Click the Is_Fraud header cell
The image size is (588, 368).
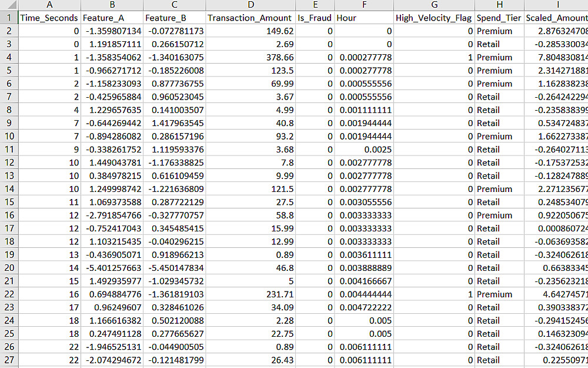tap(315, 18)
